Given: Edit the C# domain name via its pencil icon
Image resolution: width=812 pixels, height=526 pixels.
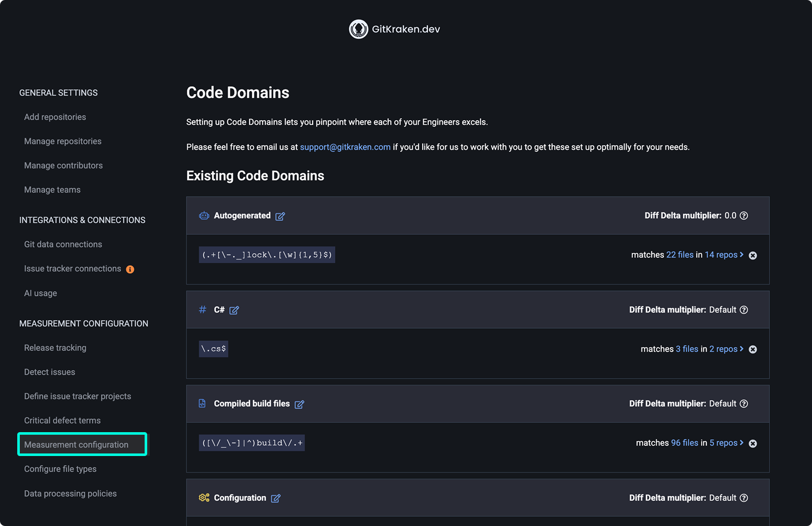Looking at the screenshot, I should pyautogui.click(x=234, y=310).
